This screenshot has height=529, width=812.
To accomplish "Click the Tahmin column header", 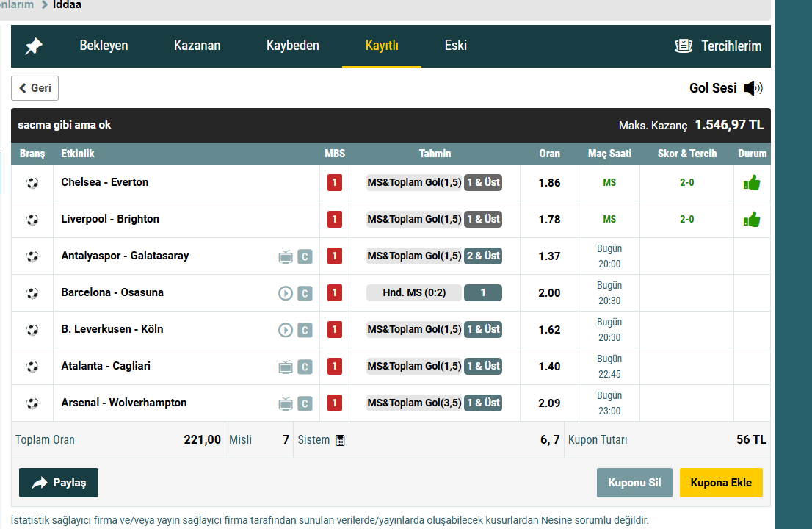I will (x=435, y=154).
